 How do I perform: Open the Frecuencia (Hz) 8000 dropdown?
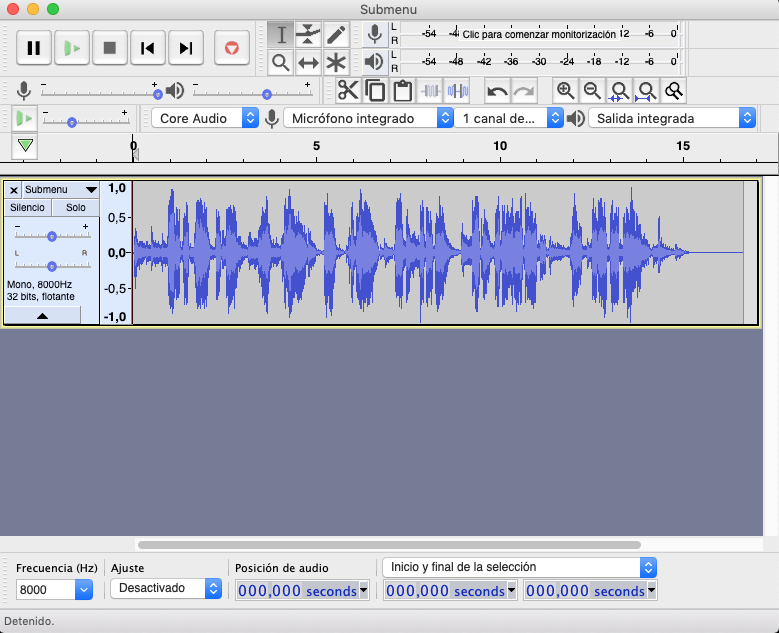(84, 590)
